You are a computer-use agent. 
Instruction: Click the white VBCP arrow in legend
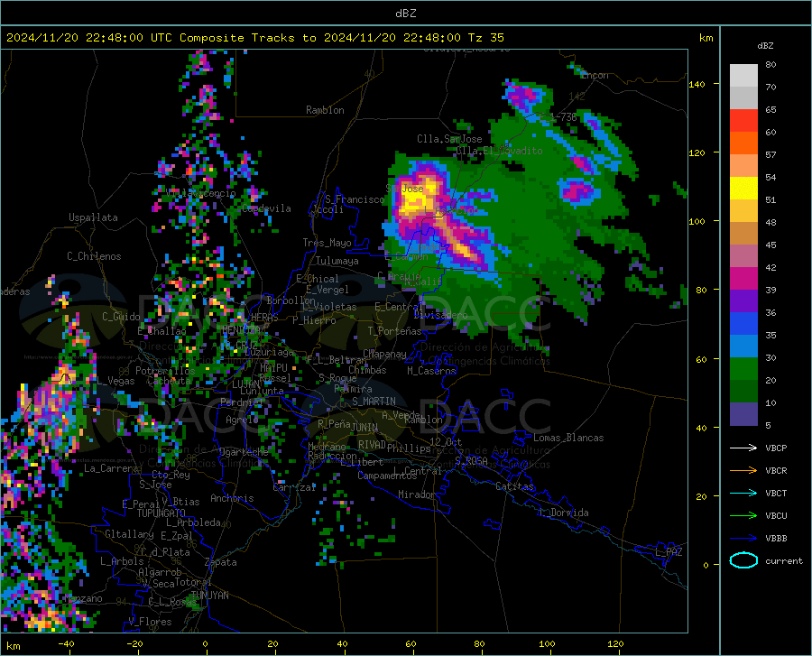tap(743, 448)
